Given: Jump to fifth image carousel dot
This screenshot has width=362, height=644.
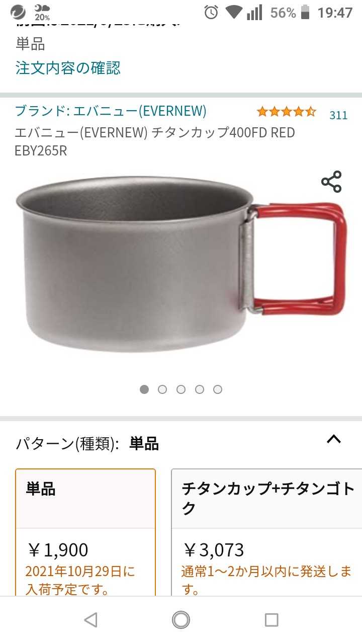Looking at the screenshot, I should pos(218,389).
